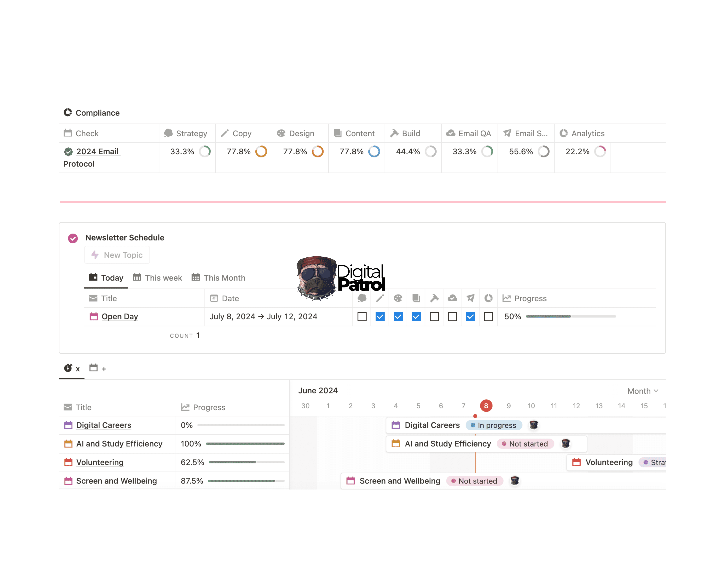Click Digital Careers assignee avatar in timeline
725x588 pixels.
click(533, 425)
